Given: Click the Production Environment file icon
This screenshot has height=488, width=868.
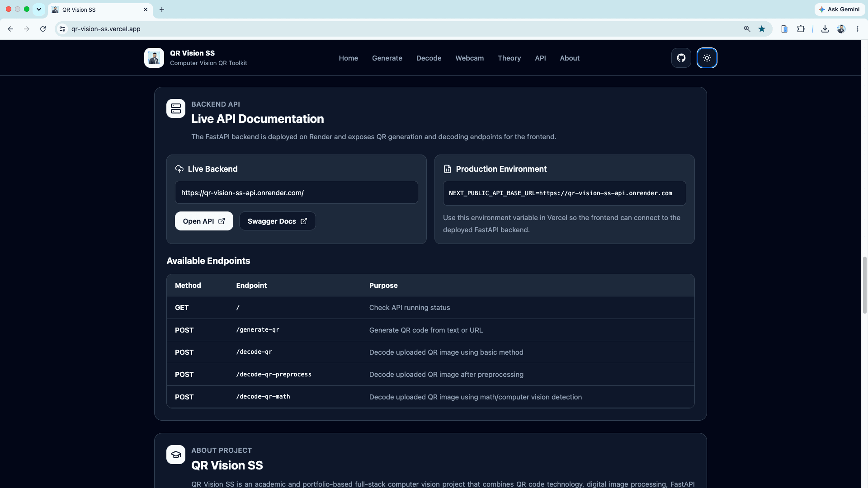Looking at the screenshot, I should (448, 169).
